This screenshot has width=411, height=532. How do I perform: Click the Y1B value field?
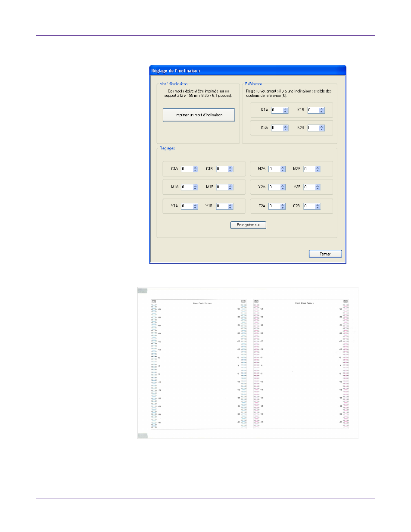pos(222,206)
